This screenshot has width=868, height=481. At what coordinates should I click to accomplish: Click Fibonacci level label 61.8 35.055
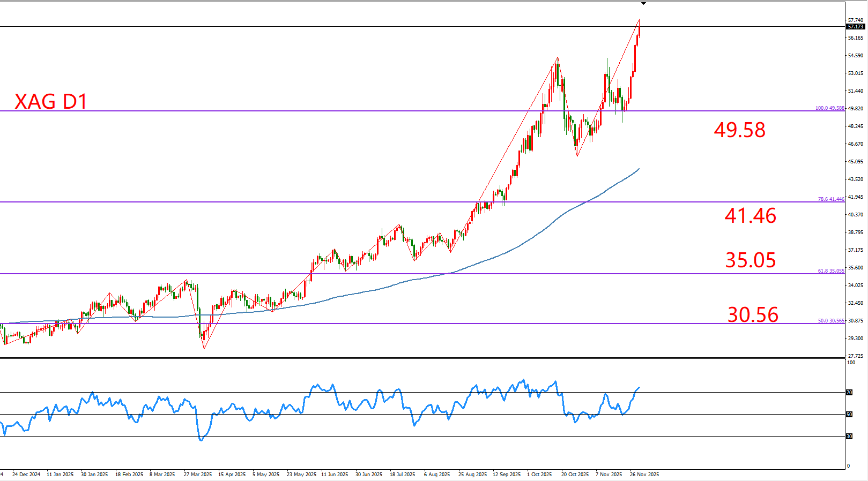pos(830,271)
